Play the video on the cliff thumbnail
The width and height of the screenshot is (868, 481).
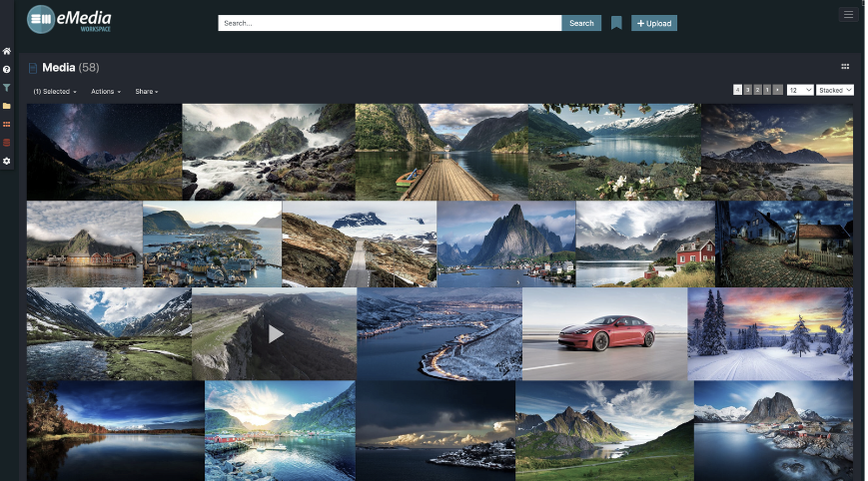point(275,334)
